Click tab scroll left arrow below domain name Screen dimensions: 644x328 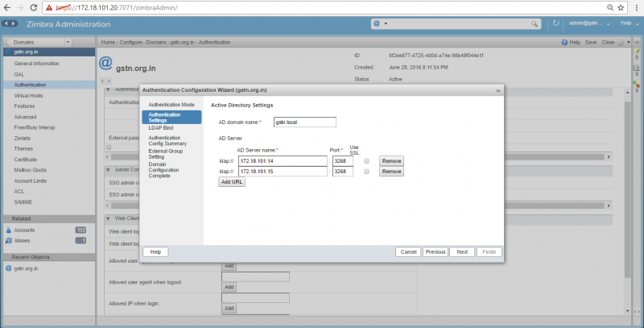click(103, 81)
